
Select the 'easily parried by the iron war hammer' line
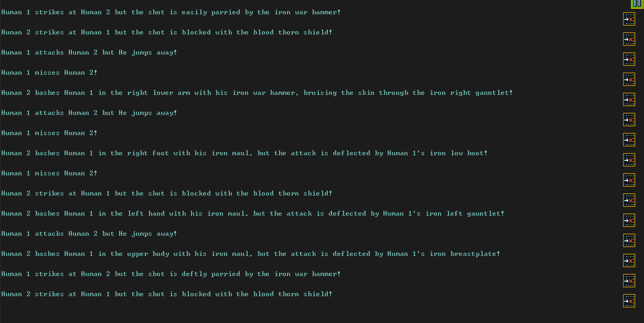[171, 12]
